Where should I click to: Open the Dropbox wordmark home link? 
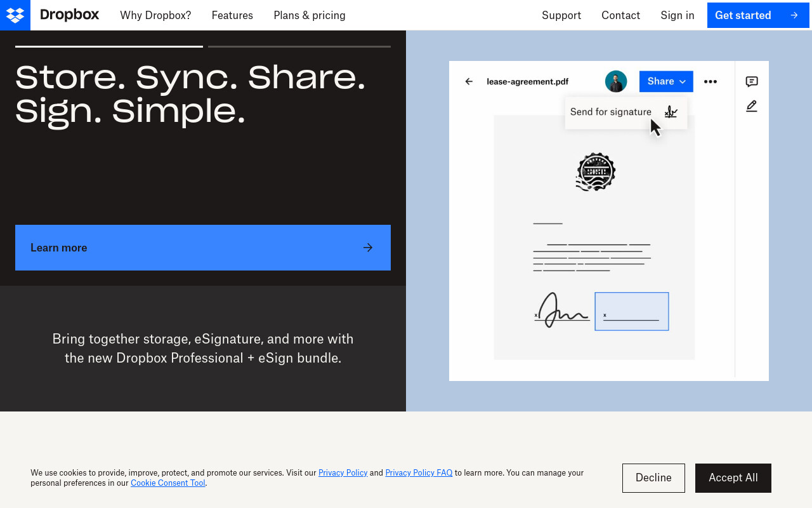(69, 15)
